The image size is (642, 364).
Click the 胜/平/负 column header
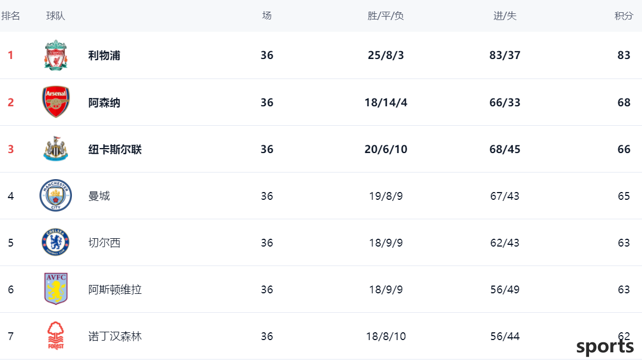click(386, 16)
